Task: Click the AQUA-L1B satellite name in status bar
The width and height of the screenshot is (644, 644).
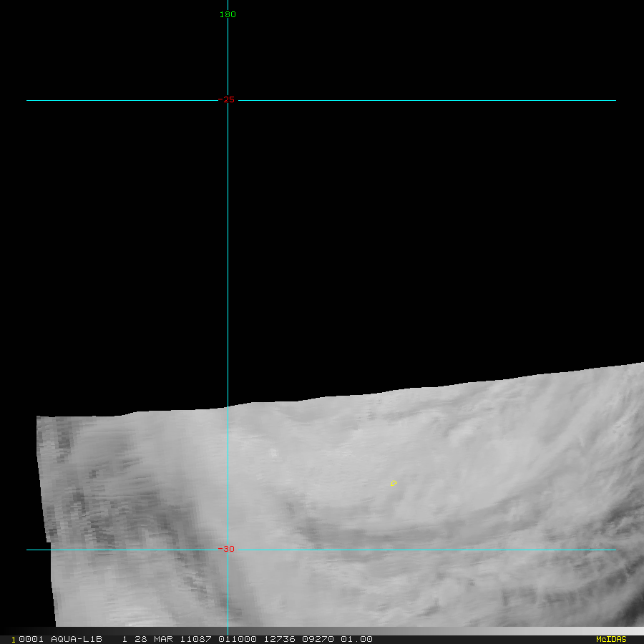Action: [x=76, y=639]
